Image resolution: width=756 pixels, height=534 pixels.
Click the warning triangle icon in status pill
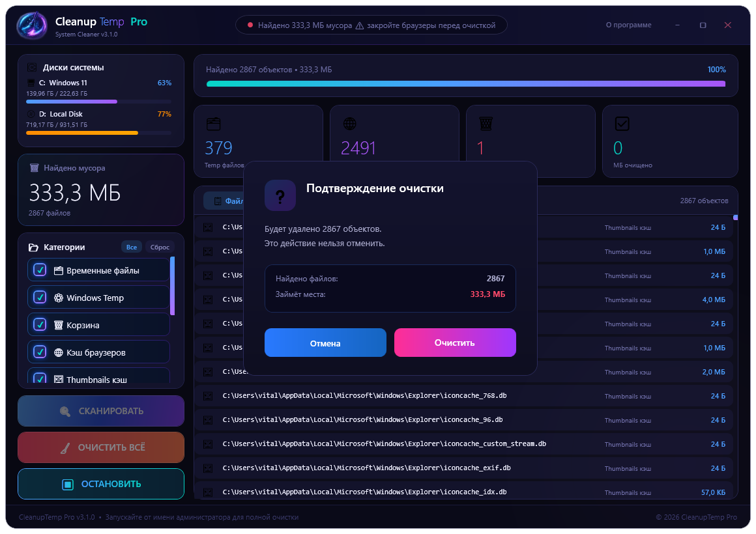tap(359, 25)
